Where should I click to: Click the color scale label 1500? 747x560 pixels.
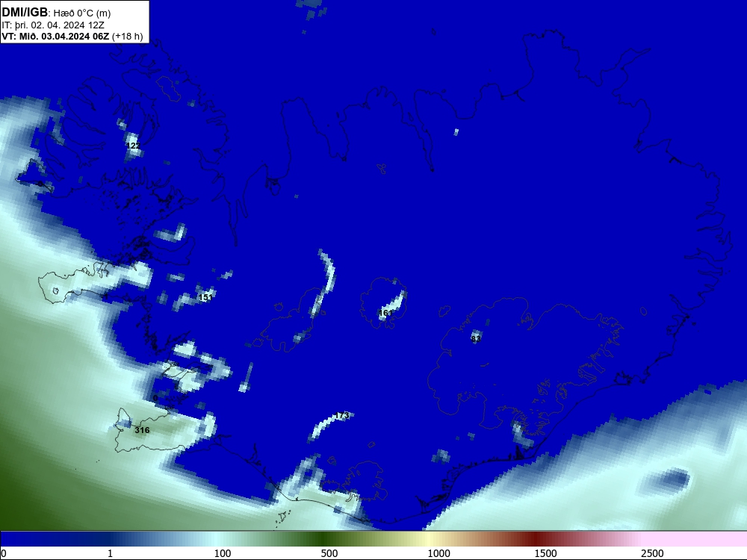coord(545,553)
